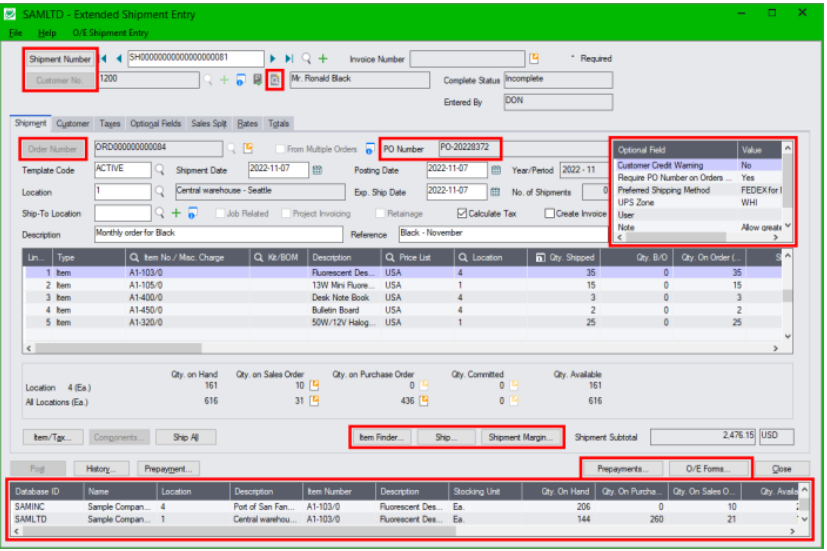The width and height of the screenshot is (827, 551).
Task: Open the O/E Forms... button
Action: point(708,469)
